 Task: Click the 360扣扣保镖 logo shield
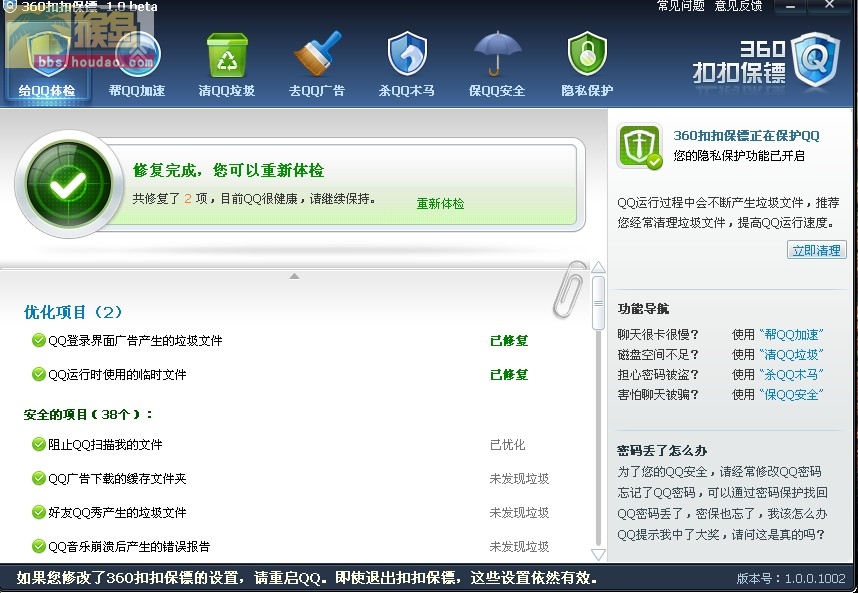pos(815,59)
